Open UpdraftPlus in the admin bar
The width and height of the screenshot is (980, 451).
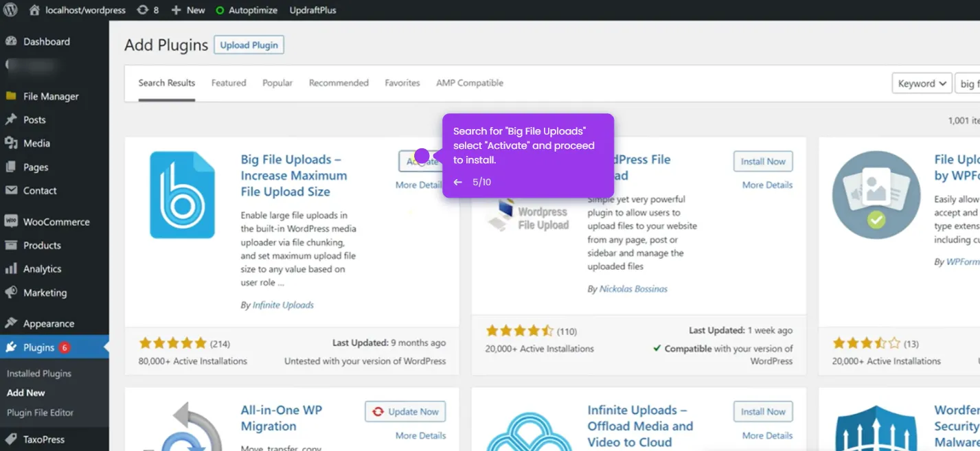(313, 10)
